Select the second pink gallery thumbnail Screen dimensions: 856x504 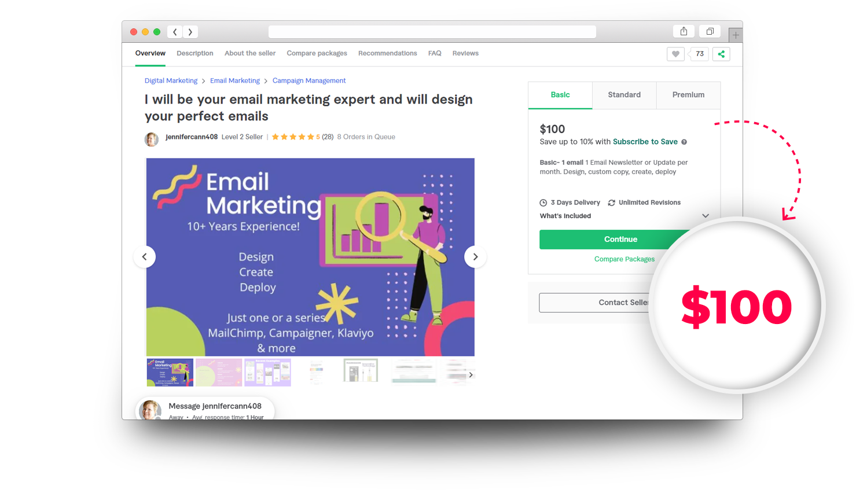pyautogui.click(x=219, y=373)
